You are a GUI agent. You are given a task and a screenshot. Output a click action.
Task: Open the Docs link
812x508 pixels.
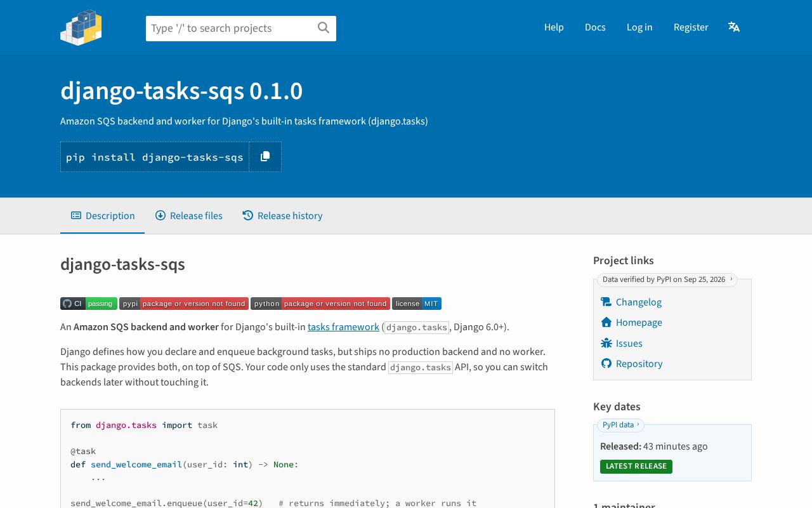[x=595, y=27]
